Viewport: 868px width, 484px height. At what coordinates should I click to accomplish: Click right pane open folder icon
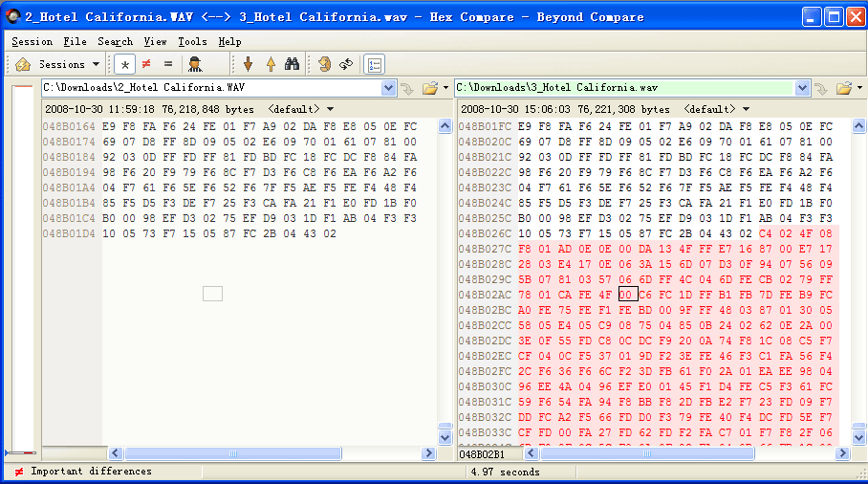844,88
